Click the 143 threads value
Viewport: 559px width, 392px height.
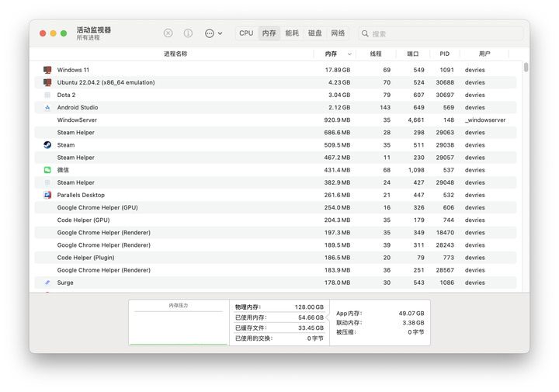click(385, 107)
